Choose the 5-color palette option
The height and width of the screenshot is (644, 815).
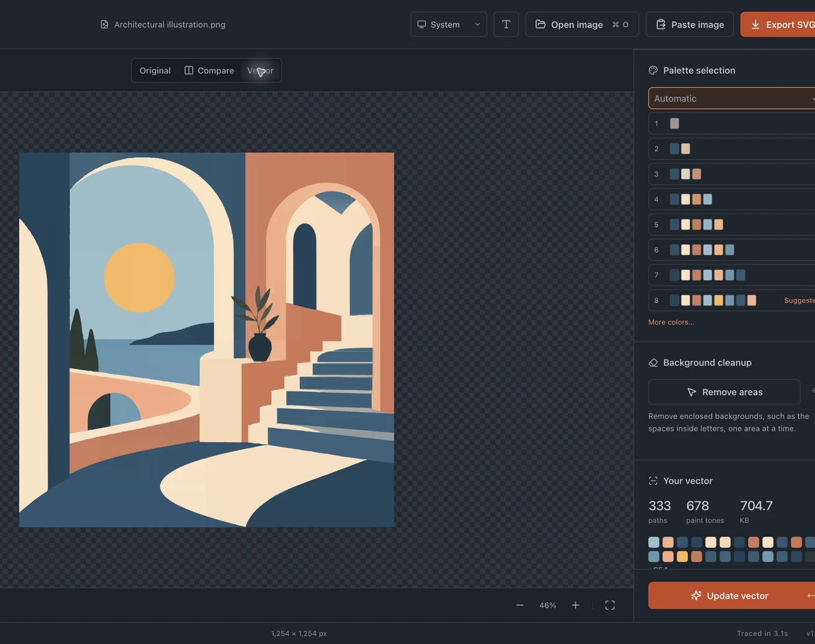732,225
